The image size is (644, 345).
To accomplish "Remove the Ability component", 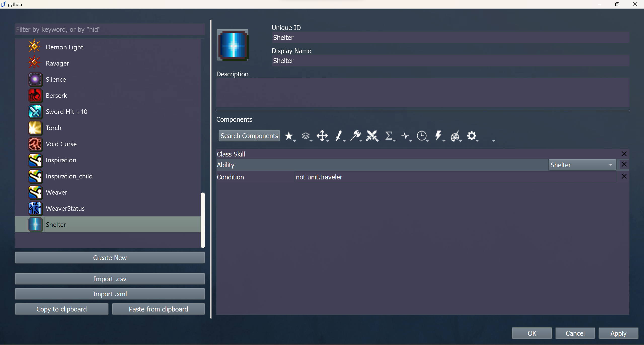I will (x=624, y=165).
